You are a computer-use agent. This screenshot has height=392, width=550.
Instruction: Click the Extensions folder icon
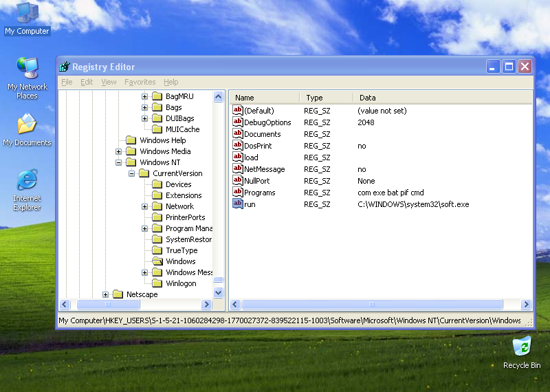point(157,195)
